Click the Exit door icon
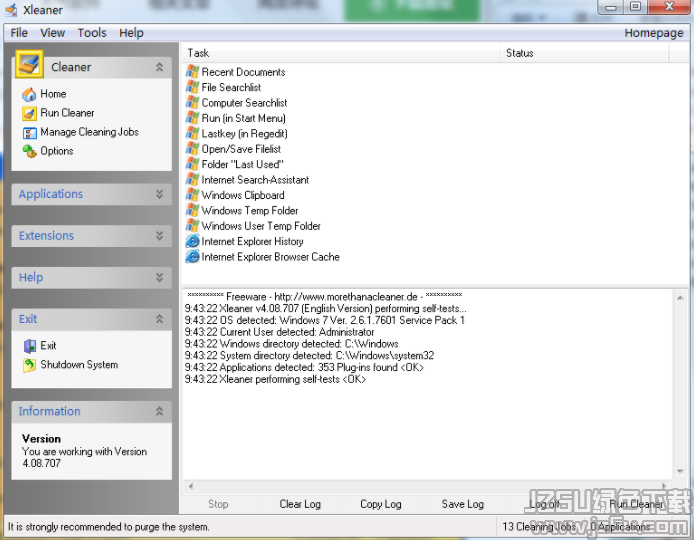The image size is (694, 540). click(29, 346)
